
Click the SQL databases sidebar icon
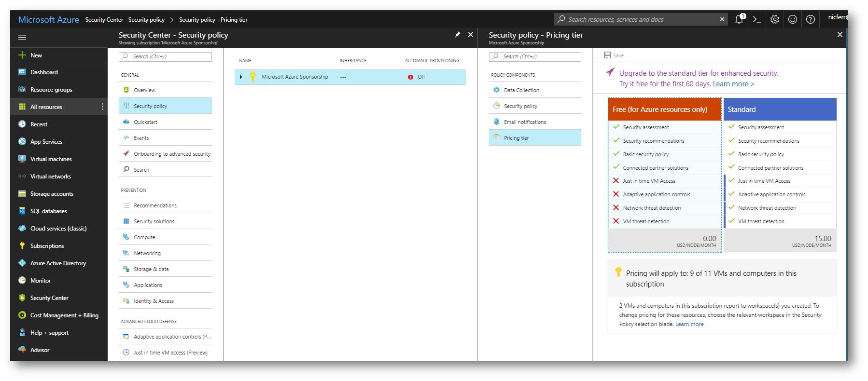point(22,211)
